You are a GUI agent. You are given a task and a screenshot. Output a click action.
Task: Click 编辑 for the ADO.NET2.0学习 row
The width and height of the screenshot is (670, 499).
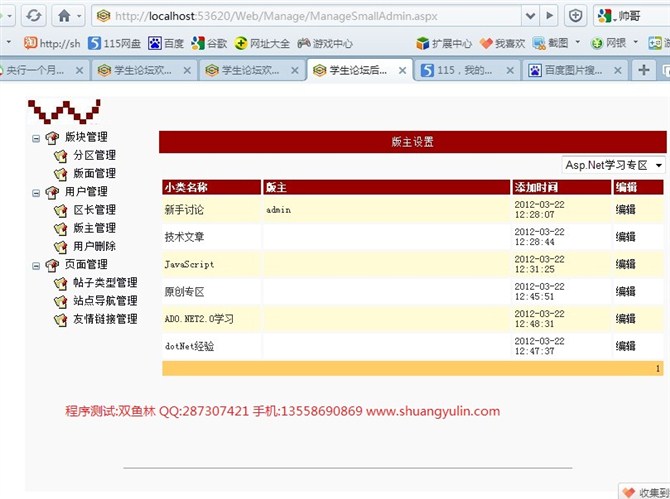tap(626, 319)
